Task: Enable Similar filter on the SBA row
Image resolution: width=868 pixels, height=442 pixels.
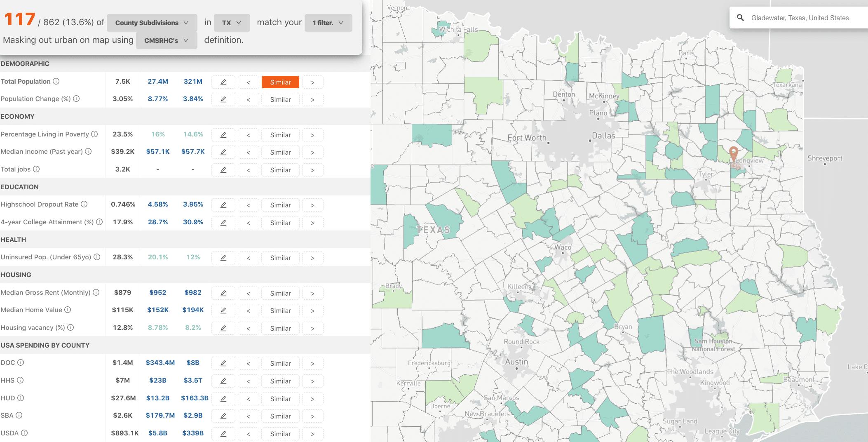Action: pyautogui.click(x=280, y=416)
